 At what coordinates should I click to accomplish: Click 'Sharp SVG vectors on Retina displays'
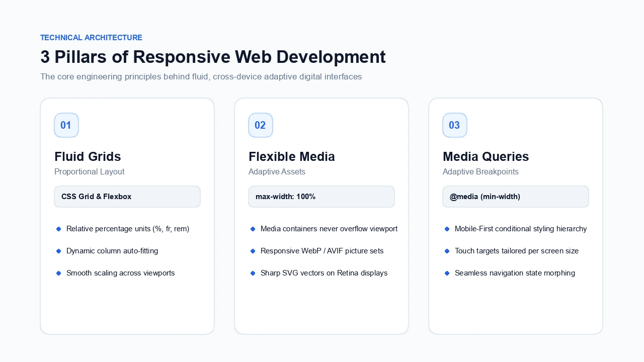pyautogui.click(x=324, y=273)
